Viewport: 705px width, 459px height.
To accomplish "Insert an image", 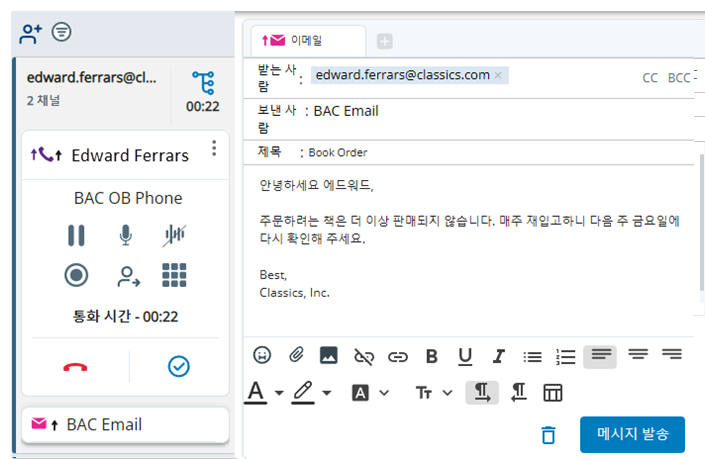I will 329,355.
